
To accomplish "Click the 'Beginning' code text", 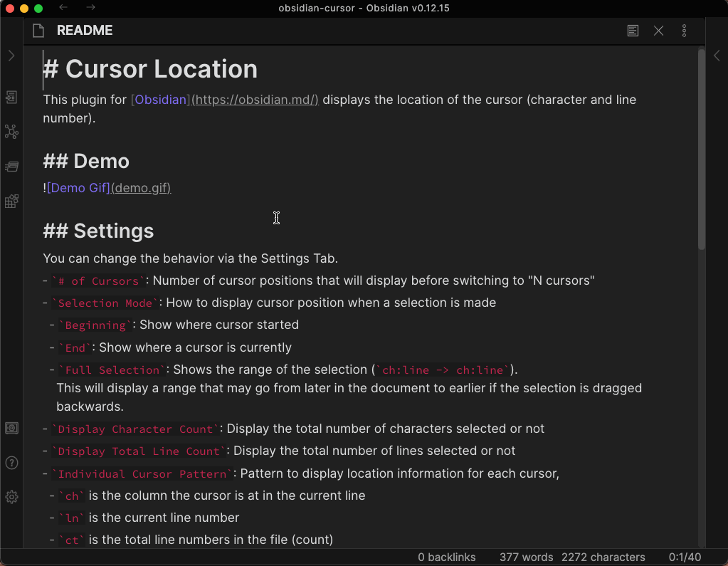I will click(95, 325).
